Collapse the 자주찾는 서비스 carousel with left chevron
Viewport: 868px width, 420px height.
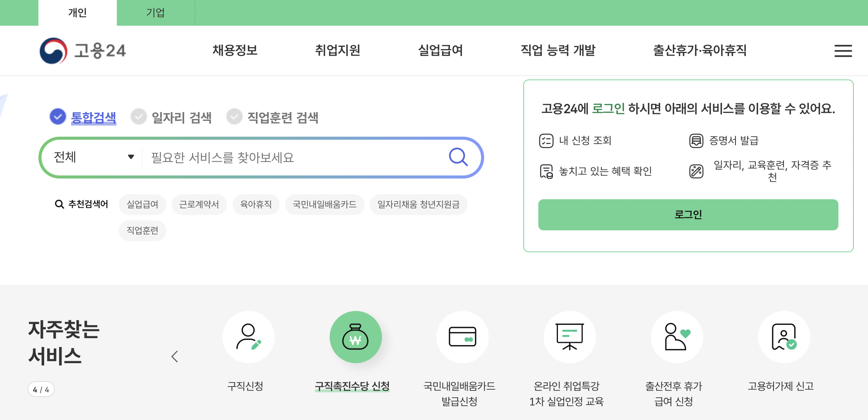(x=175, y=356)
